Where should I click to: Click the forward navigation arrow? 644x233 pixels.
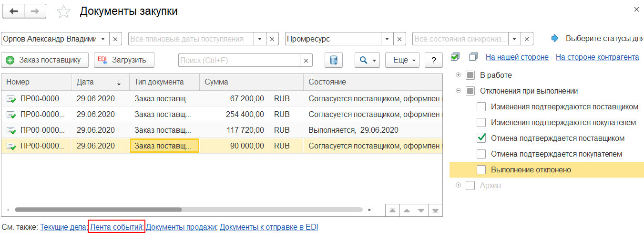point(35,11)
